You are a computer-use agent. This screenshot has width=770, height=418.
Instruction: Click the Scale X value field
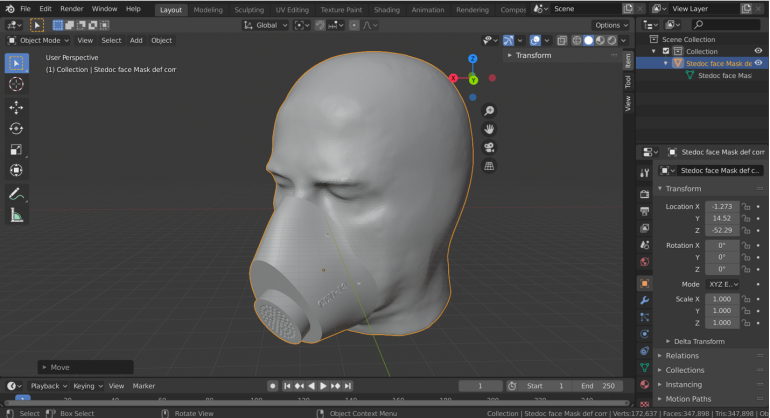pyautogui.click(x=721, y=299)
